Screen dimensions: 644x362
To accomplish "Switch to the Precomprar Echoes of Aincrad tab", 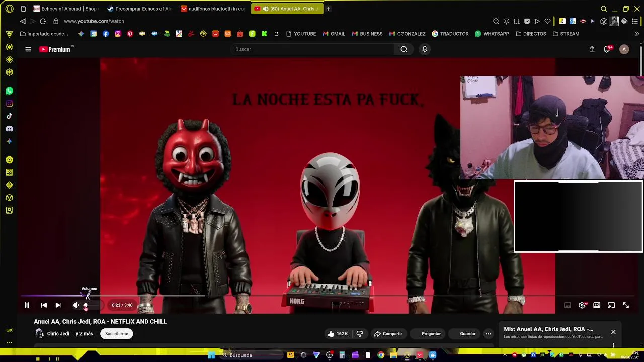I will (x=139, y=9).
